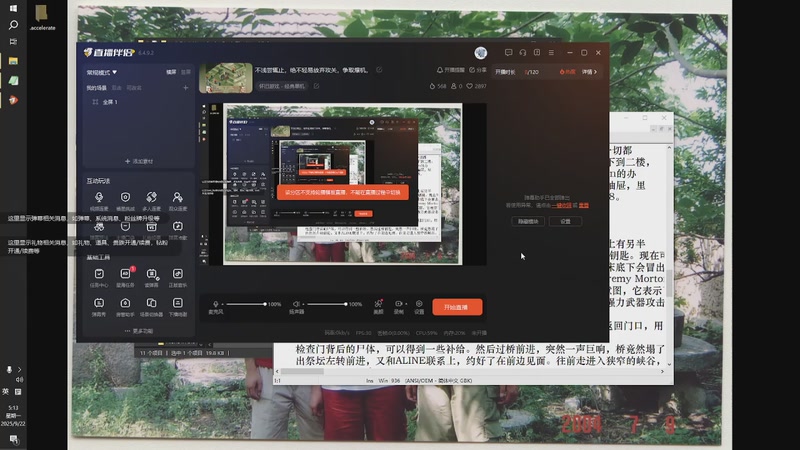Click the speaker icon above 扬声器

(296, 304)
